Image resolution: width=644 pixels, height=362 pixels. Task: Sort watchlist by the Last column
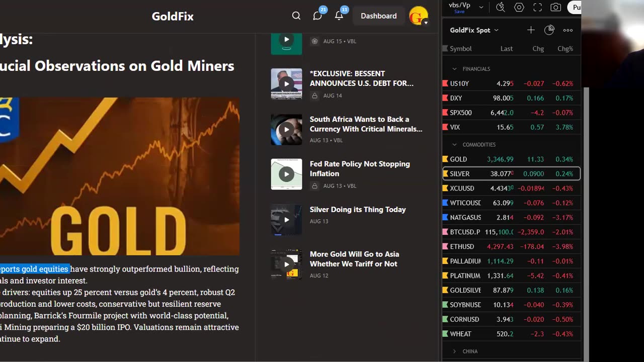pos(507,49)
